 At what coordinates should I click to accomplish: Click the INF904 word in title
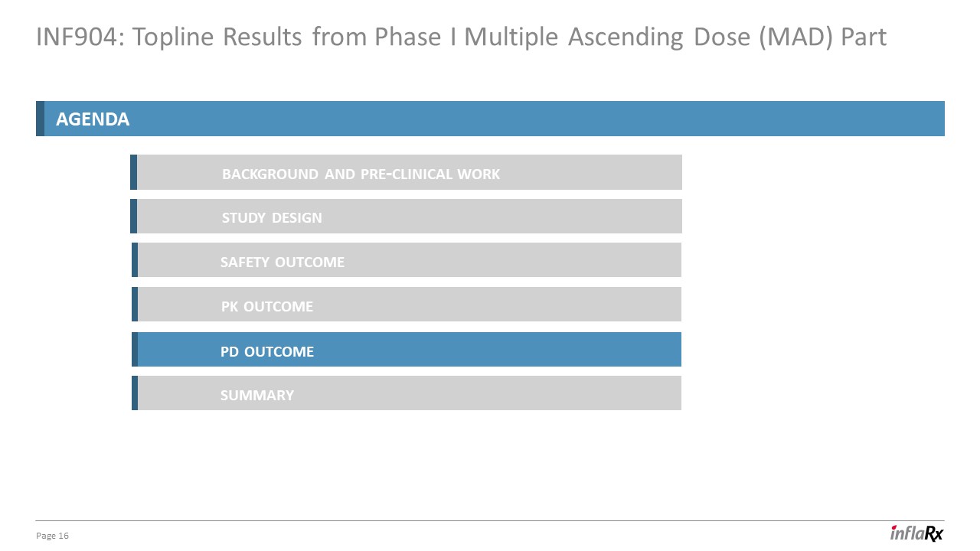coord(78,37)
